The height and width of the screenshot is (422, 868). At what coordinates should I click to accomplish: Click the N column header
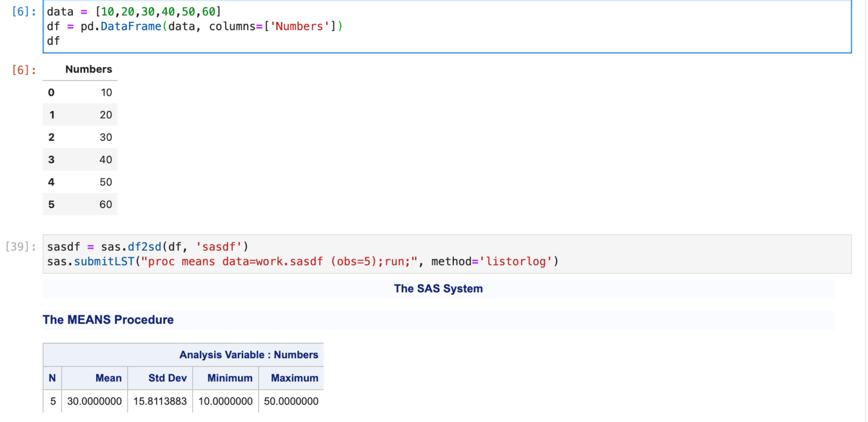pyautogui.click(x=52, y=378)
